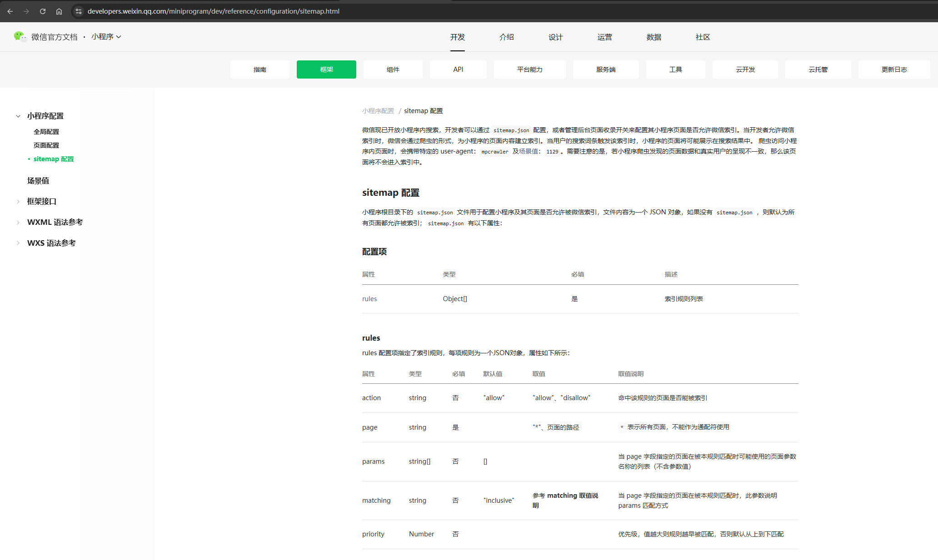Viewport: 938px width, 560px height.
Task: Open the 小程序 product dropdown
Action: (x=106, y=37)
